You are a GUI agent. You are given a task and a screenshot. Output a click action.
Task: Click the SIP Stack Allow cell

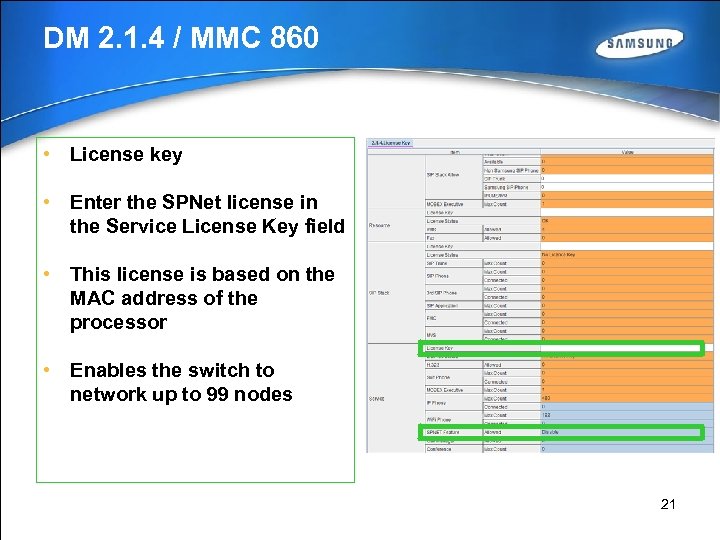click(x=454, y=175)
